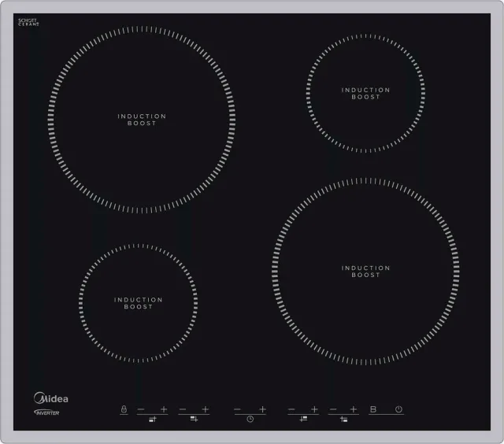The width and height of the screenshot is (504, 444).
Task: Click the Schott Ceran logo
Action: 28,22
